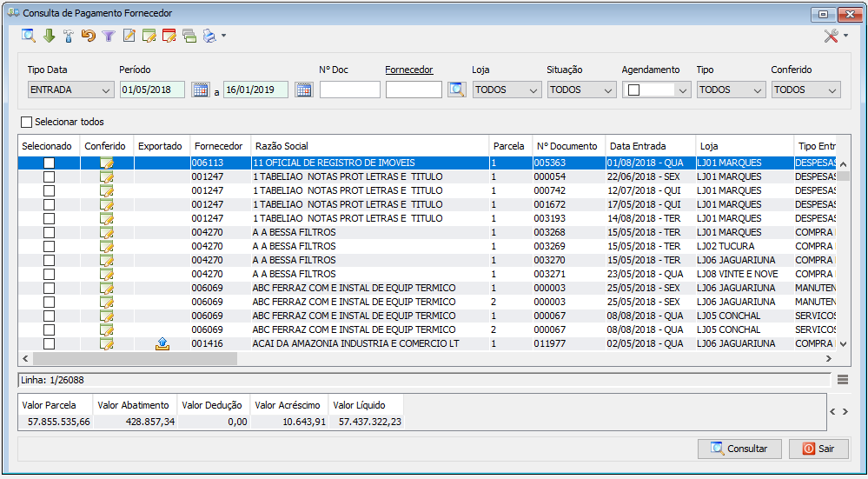Click the Sair button
868x479 pixels.
pyautogui.click(x=818, y=449)
